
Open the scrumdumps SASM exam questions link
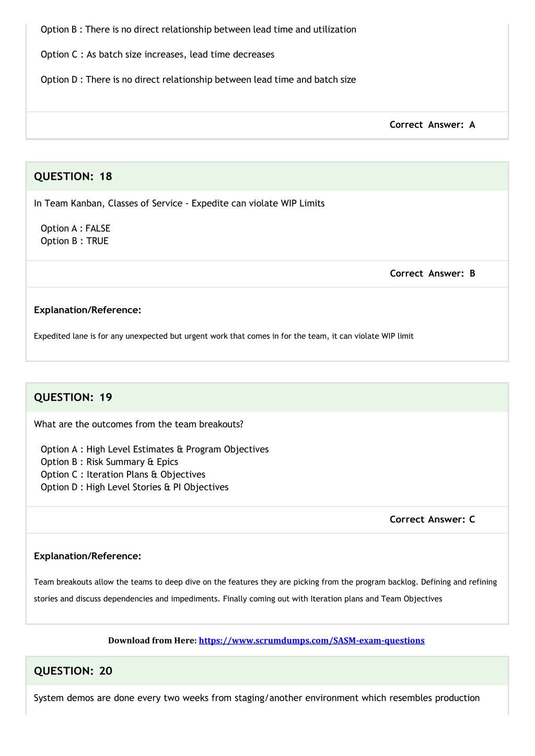click(311, 641)
